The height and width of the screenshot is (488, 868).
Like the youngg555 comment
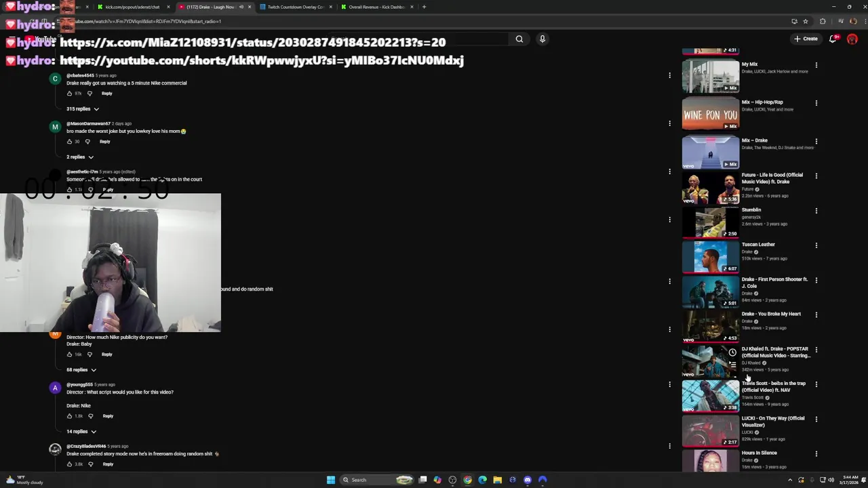click(x=69, y=416)
